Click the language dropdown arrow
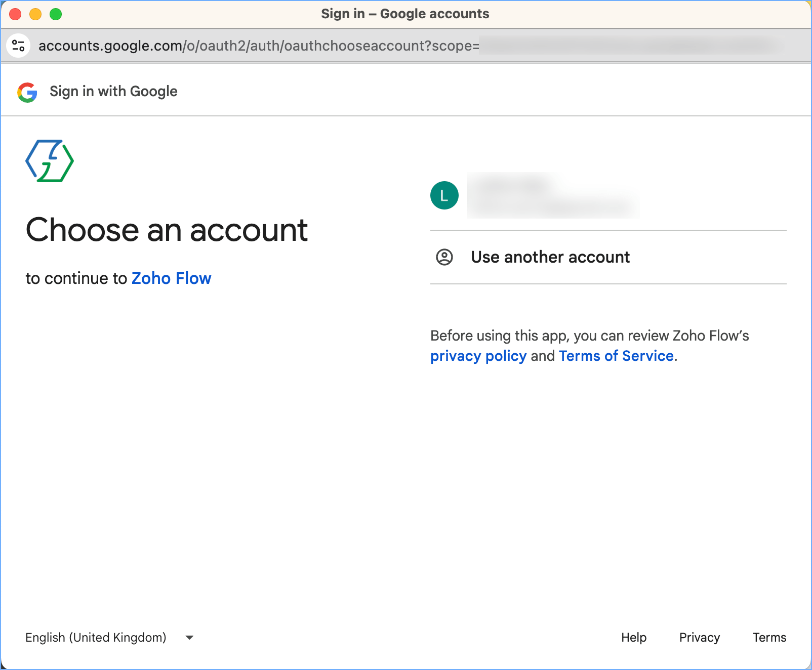Image resolution: width=812 pixels, height=670 pixels. click(x=189, y=638)
